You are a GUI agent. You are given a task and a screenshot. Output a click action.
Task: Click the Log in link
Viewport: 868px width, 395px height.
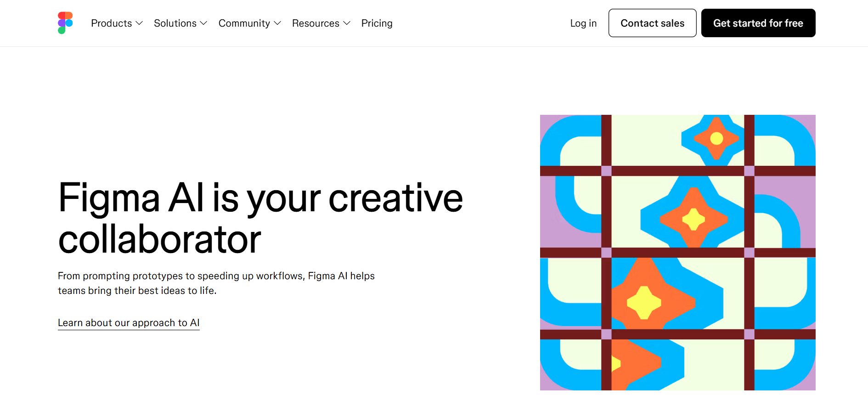(583, 23)
